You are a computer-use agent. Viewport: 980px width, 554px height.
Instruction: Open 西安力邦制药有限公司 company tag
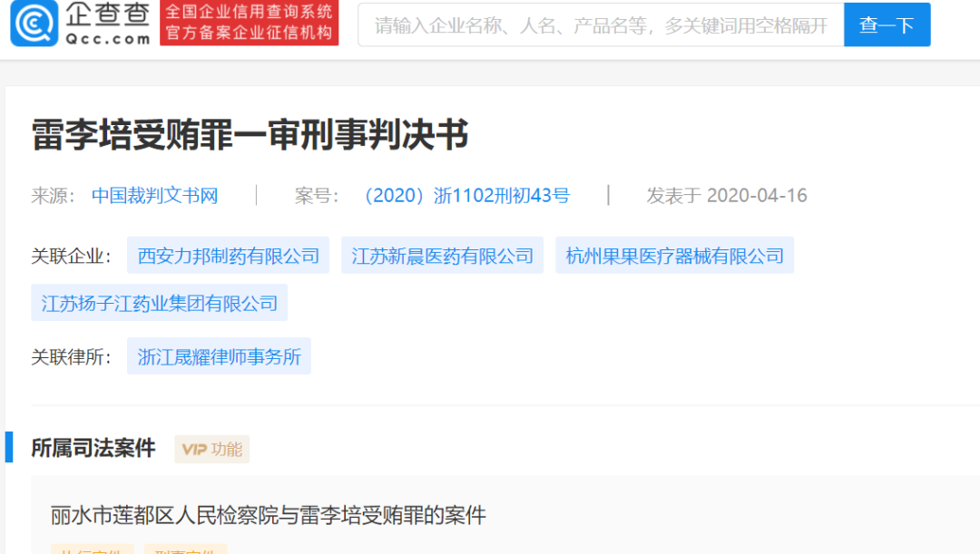(228, 256)
